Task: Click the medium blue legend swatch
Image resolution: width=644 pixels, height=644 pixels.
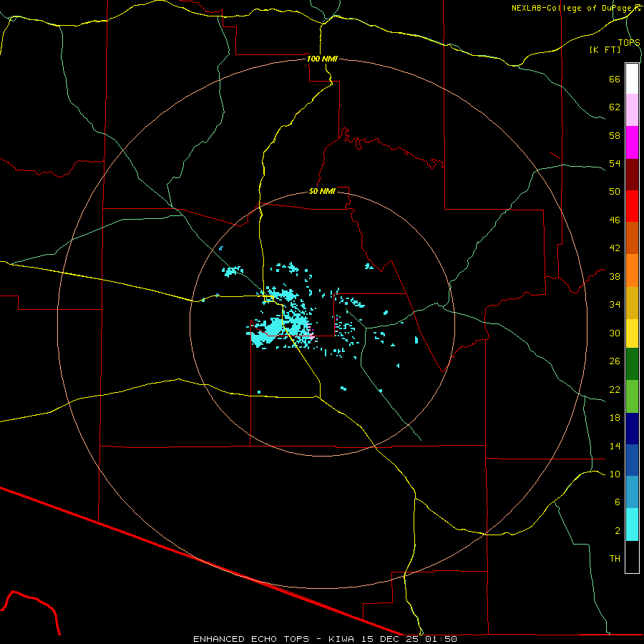Action: click(632, 460)
